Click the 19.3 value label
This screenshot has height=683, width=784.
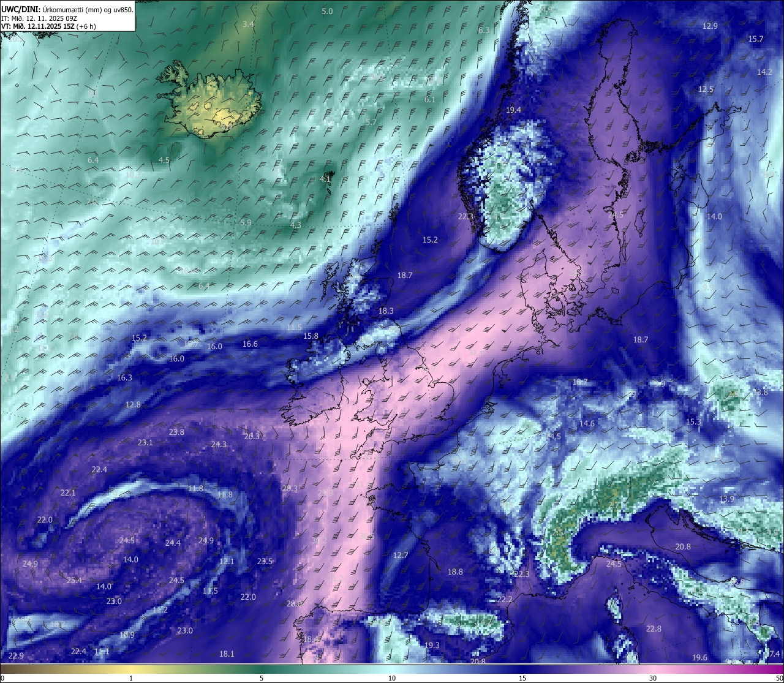pyautogui.click(x=432, y=646)
